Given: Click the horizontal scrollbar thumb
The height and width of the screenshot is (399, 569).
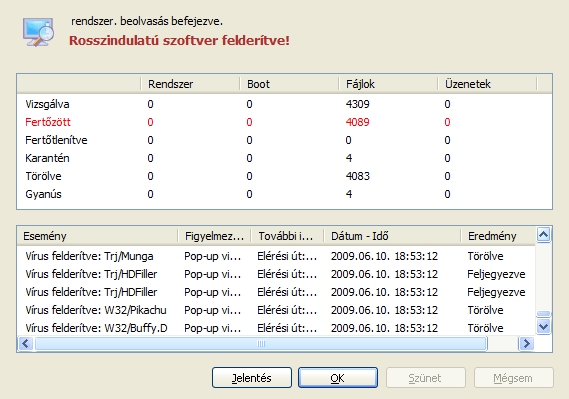Looking at the screenshot, I should click(261, 344).
